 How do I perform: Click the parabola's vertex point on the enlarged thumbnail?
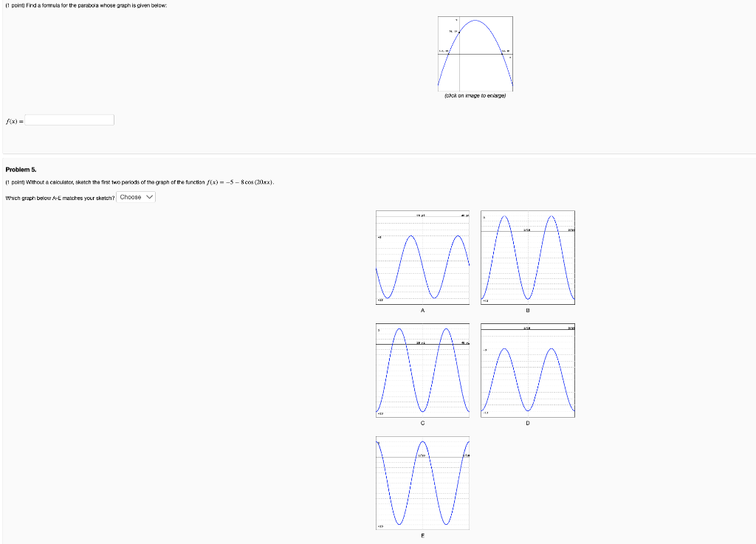(475, 20)
